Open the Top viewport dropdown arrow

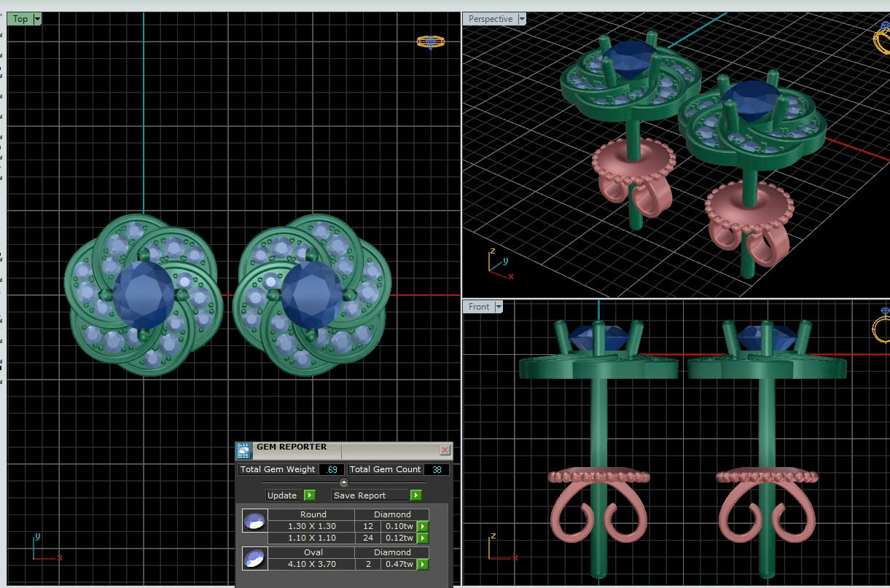point(37,19)
